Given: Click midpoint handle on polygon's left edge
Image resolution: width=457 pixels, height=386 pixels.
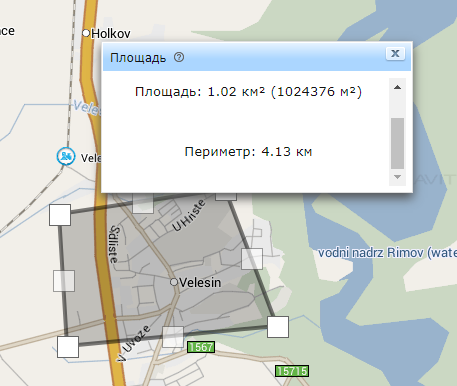Looking at the screenshot, I should click(64, 281).
